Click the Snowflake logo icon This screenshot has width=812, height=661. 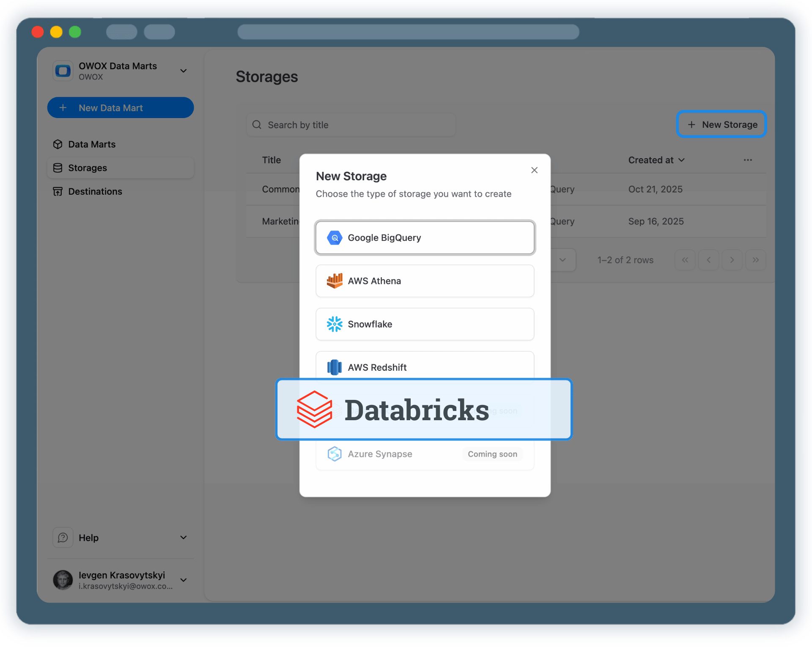335,324
